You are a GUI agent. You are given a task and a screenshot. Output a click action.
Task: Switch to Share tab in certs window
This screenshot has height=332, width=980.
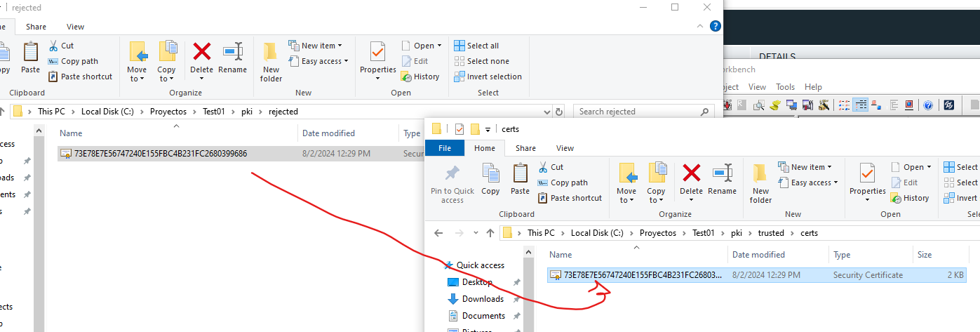pos(525,148)
